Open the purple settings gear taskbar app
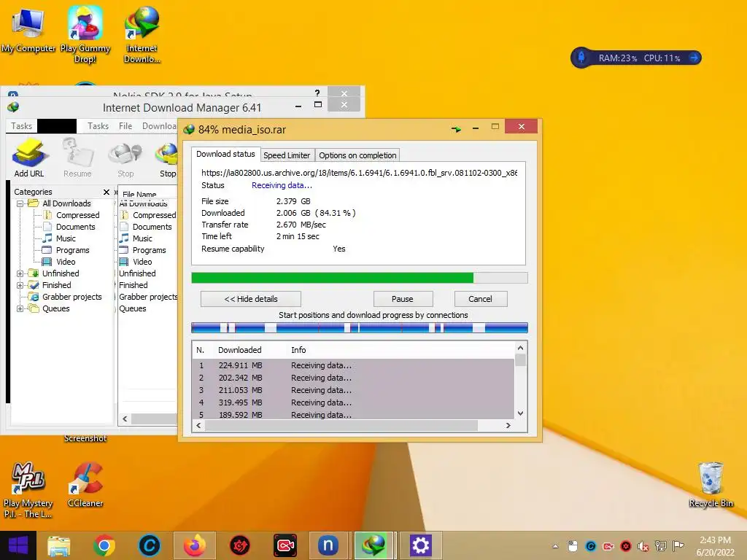The height and width of the screenshot is (560, 747). [421, 545]
